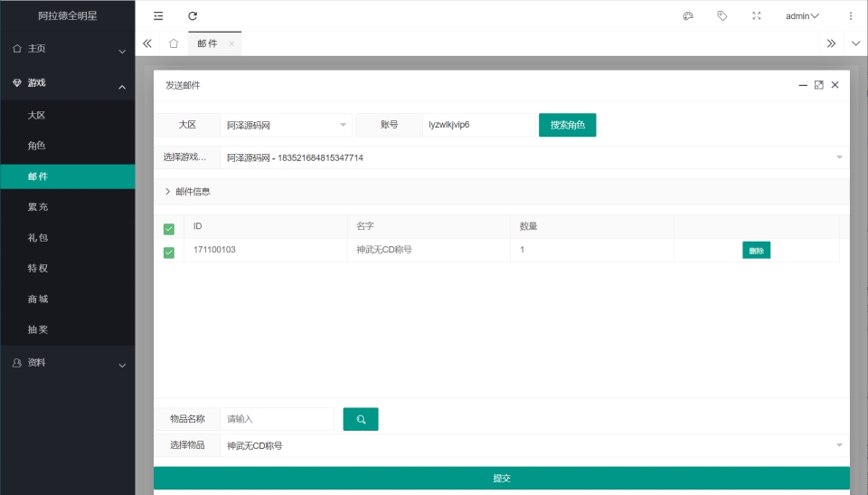Image resolution: width=868 pixels, height=495 pixels.
Task: Uncheck the row checkbox for 171100103
Action: coord(169,252)
